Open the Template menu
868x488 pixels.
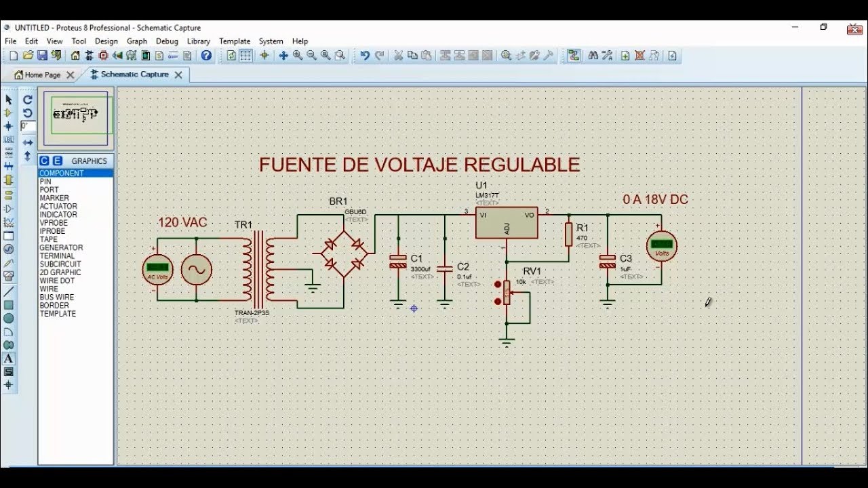[x=235, y=41]
